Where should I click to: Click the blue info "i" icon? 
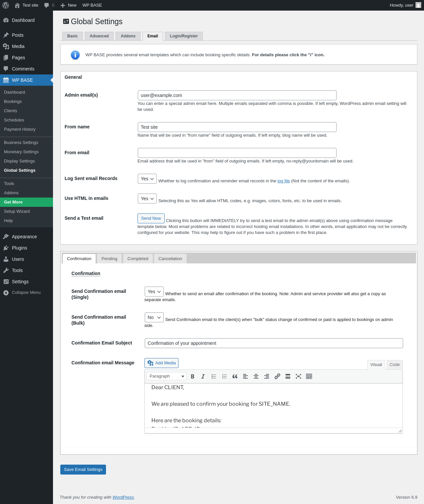coord(75,55)
